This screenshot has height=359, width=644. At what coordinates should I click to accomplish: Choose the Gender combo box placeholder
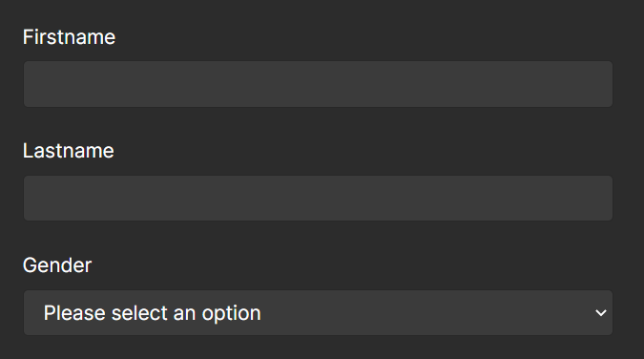pyautogui.click(x=152, y=313)
